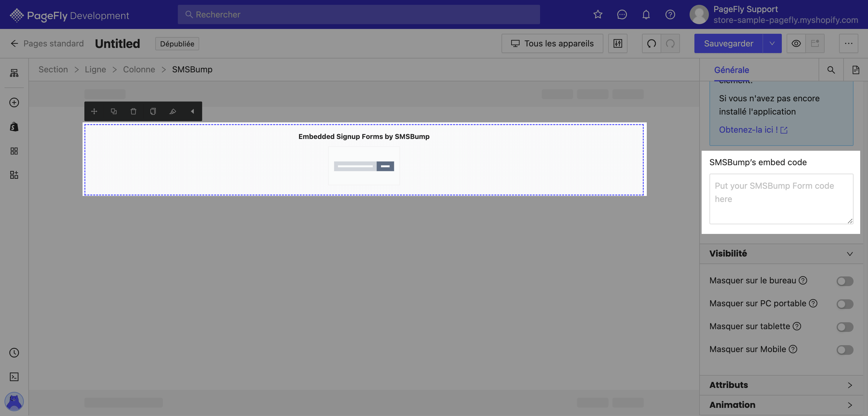Open the chat bubble icon
Screen dimensions: 868x416
[x=622, y=14]
